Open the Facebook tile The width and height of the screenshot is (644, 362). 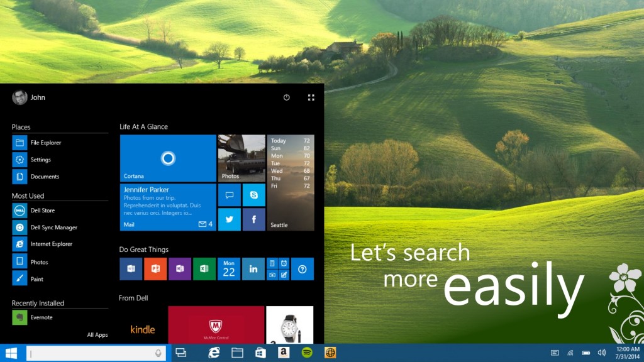click(253, 219)
